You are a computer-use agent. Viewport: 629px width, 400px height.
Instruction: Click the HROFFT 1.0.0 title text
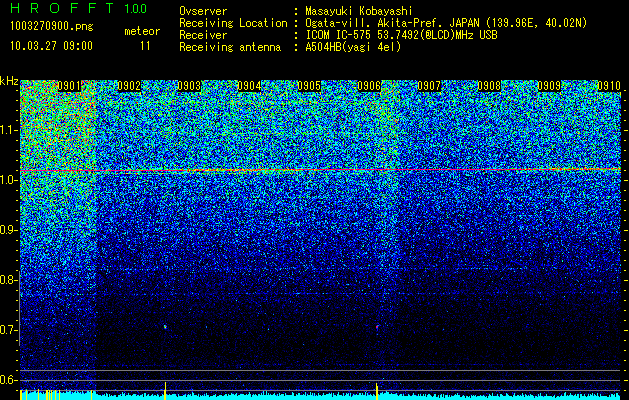[79, 8]
